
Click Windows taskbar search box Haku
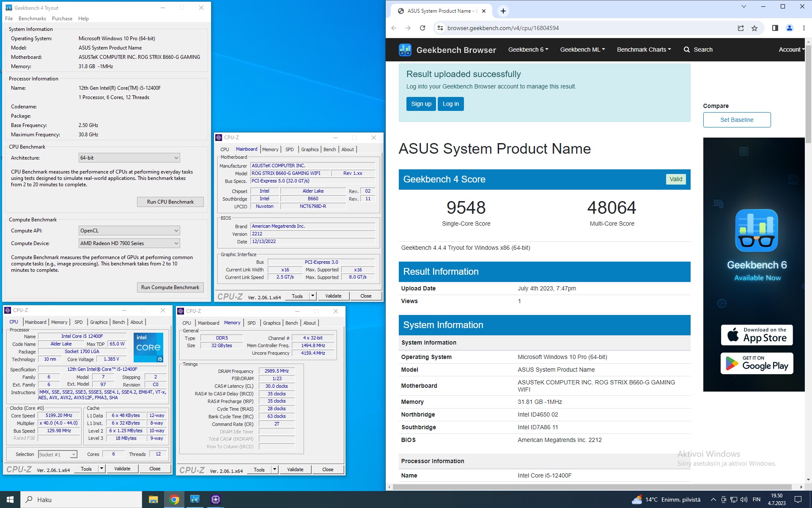tap(81, 500)
